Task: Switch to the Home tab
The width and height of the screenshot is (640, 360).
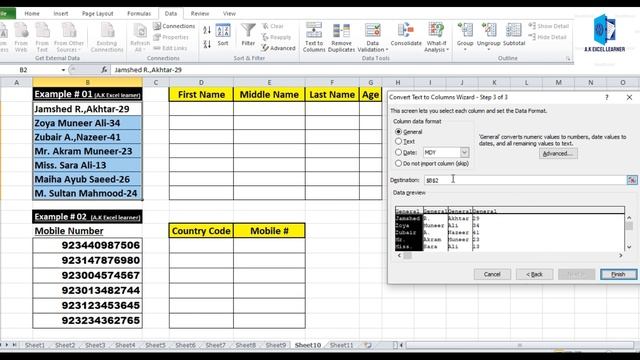Action: 32,13
